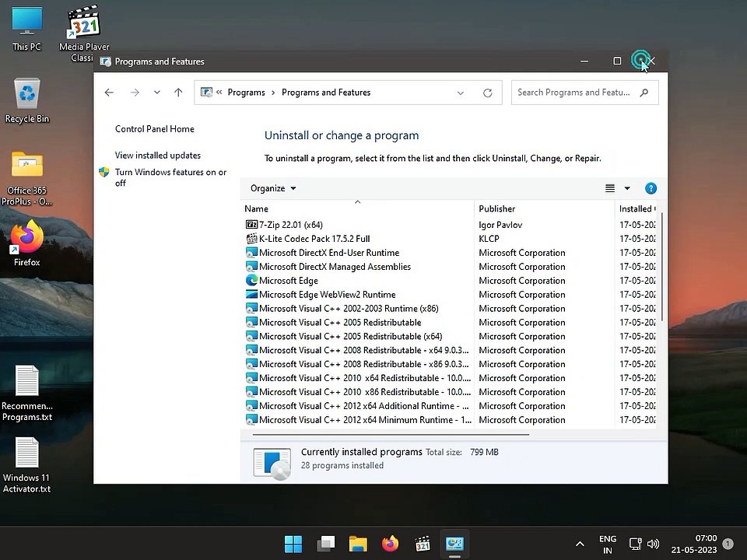The height and width of the screenshot is (560, 747).
Task: Select Microsoft DirectX Managed Assemblies
Action: 335,266
